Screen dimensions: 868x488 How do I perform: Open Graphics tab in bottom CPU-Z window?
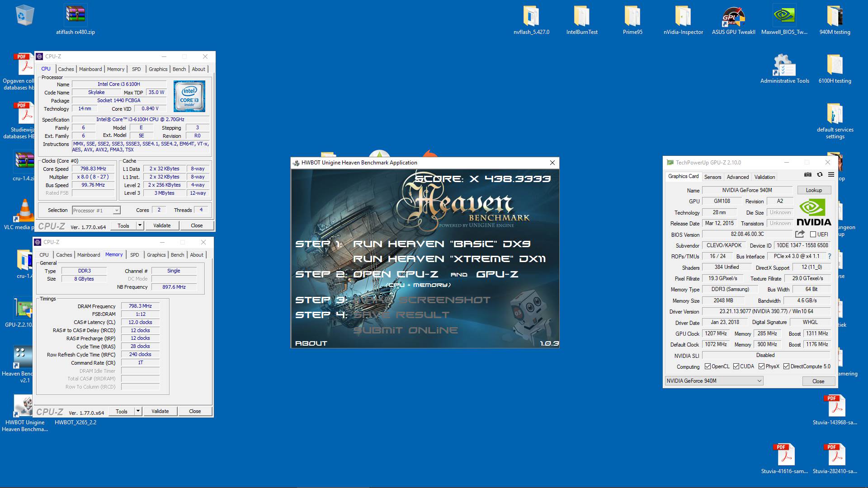[x=156, y=255]
